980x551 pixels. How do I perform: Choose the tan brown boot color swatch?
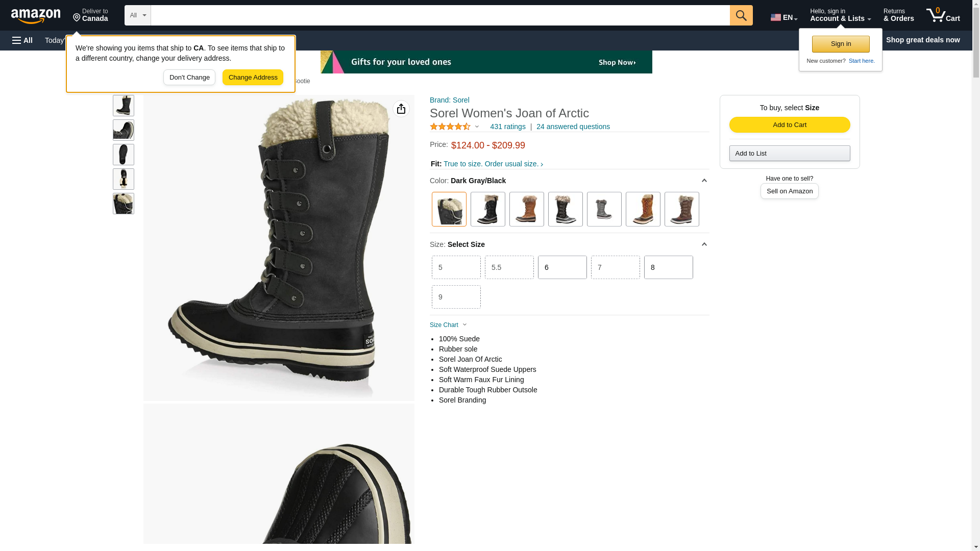tap(526, 209)
